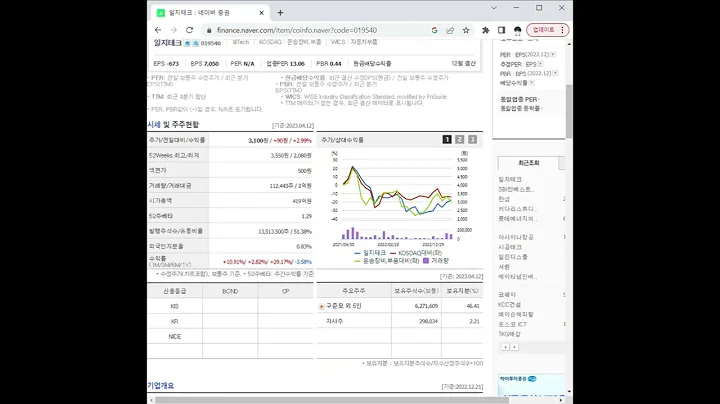Click second small icon beside 일지테크 title
This screenshot has height=404, width=720.
[x=196, y=43]
